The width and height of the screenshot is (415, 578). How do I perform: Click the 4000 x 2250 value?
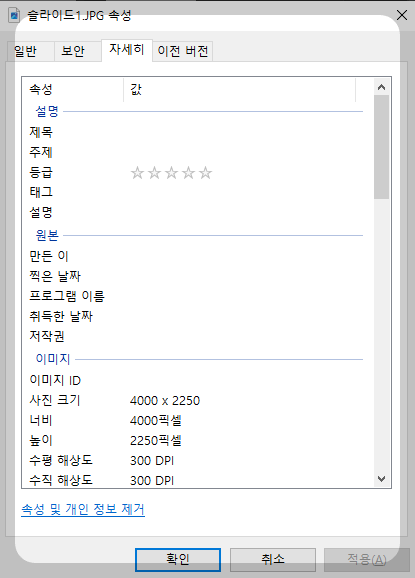click(165, 401)
